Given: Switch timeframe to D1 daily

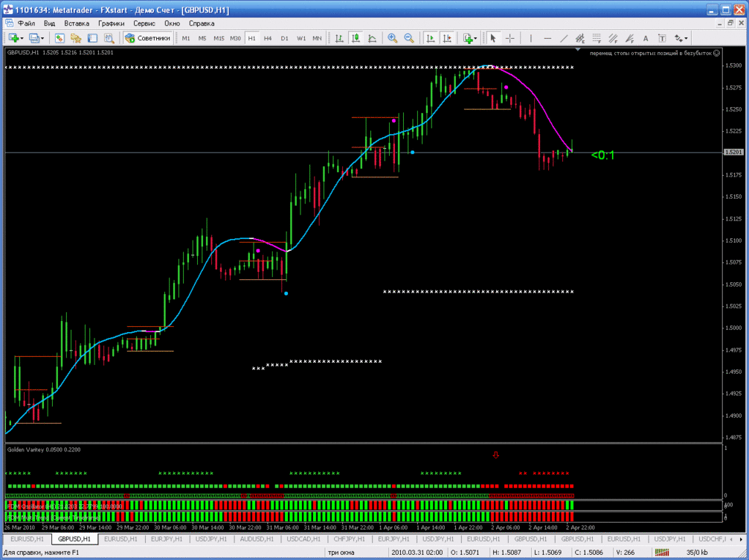Looking at the screenshot, I should 284,38.
